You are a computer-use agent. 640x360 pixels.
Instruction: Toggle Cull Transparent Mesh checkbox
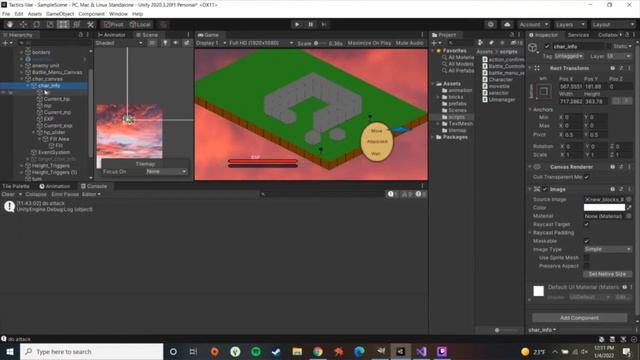pyautogui.click(x=587, y=177)
